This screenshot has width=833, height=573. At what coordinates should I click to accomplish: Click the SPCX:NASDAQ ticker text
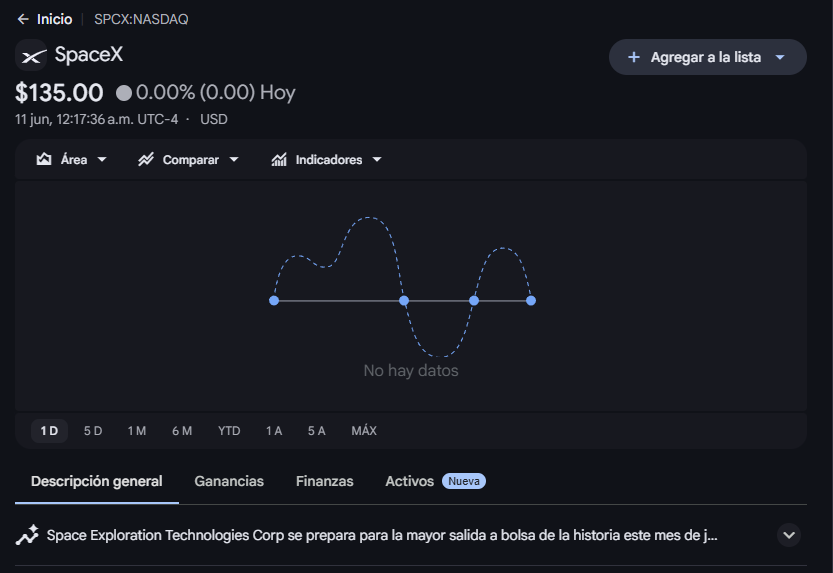coord(141,20)
